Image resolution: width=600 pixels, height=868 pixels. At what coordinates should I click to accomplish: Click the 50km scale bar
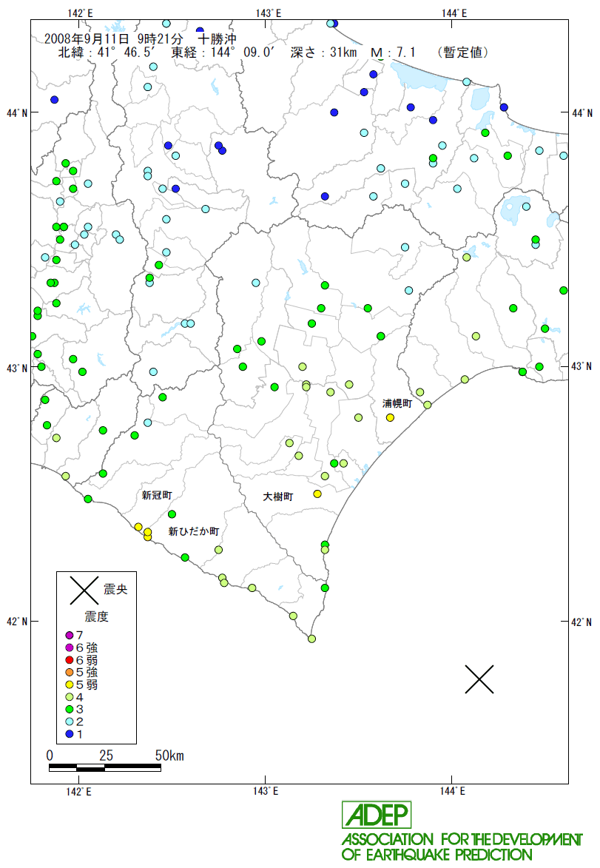click(105, 768)
